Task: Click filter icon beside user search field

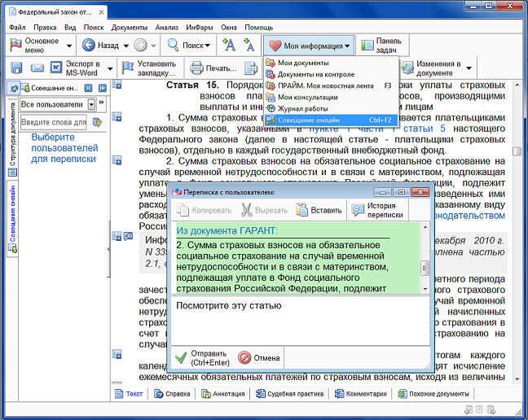Action: (x=97, y=122)
